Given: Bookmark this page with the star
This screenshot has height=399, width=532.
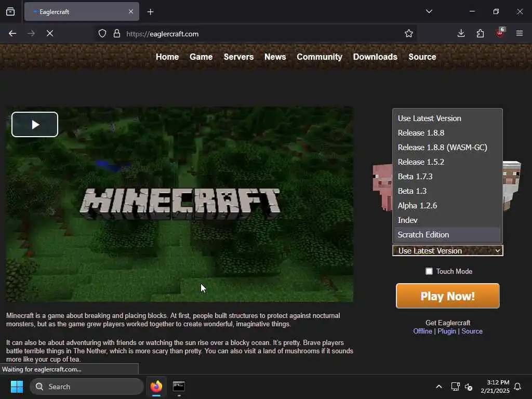Looking at the screenshot, I should (408, 34).
